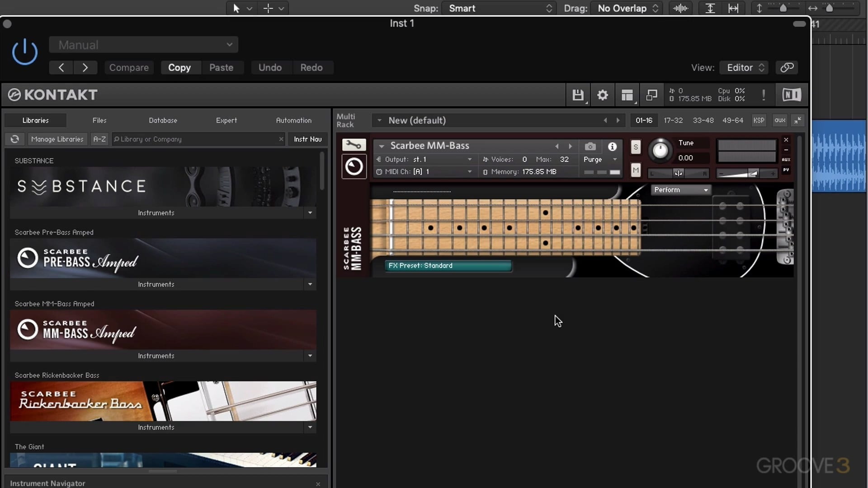Click the Undo button in toolbar
Screen dimensions: 868x488
(x=270, y=67)
